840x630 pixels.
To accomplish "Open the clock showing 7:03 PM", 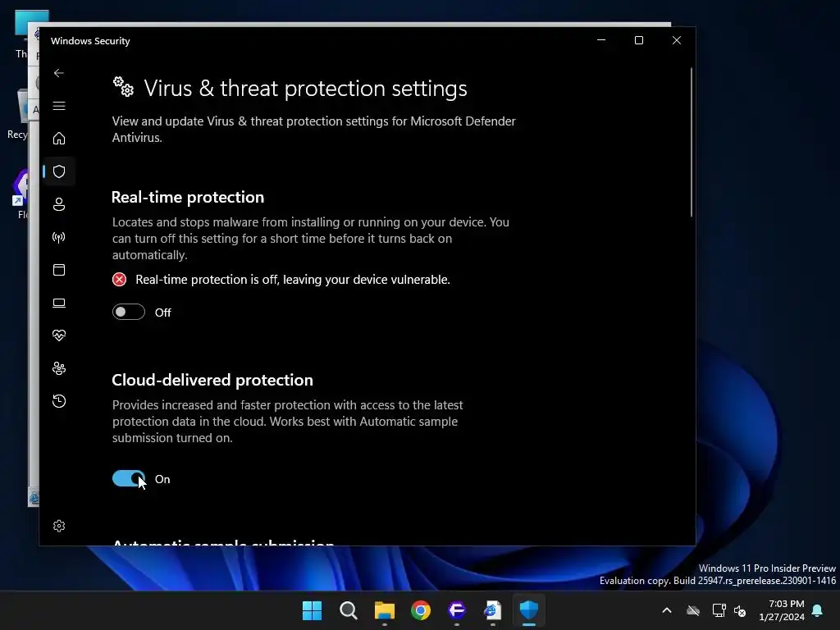I will pos(782,610).
